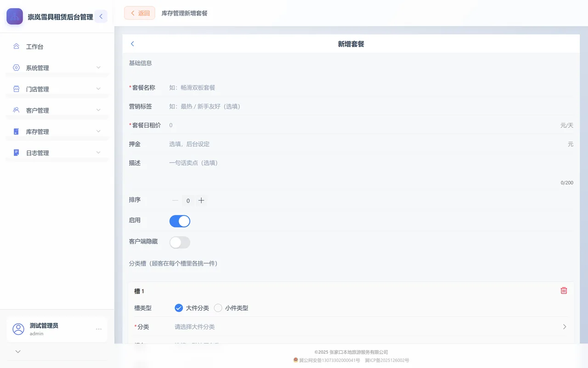
Task: Click the 冀ICP备2025126002号 link
Action: click(x=387, y=360)
